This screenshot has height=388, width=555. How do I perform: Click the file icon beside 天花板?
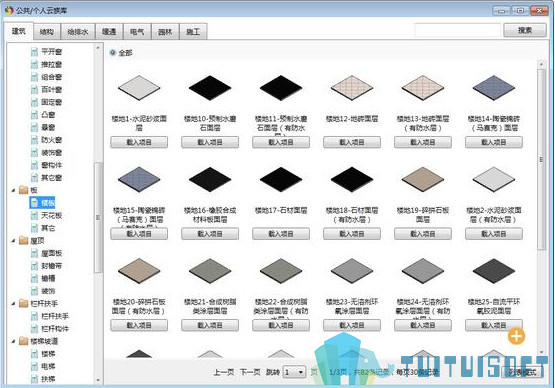[34, 216]
